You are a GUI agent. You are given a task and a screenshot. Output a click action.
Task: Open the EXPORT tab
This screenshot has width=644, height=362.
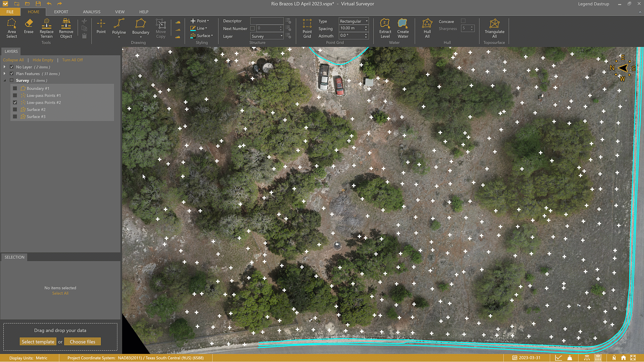coord(61,12)
